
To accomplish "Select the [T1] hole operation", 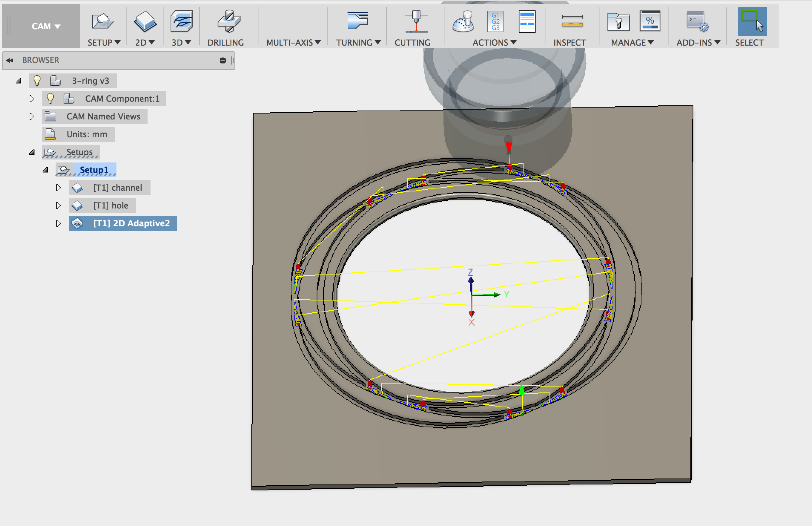I will tap(110, 206).
